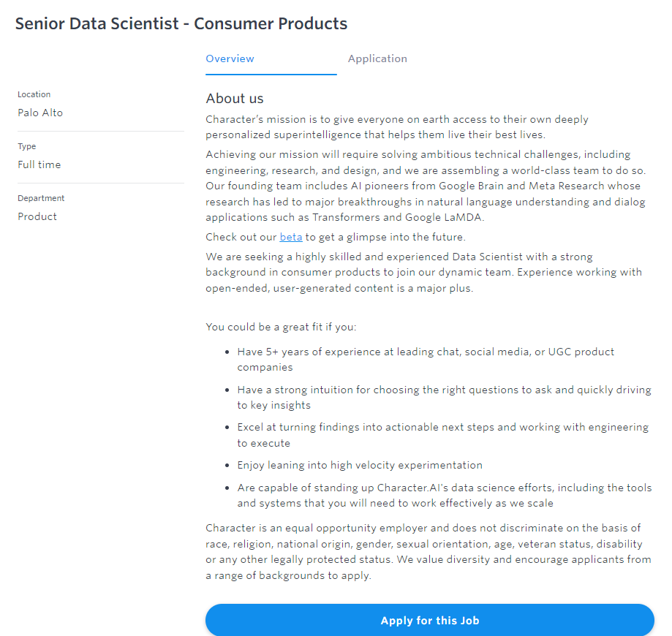Click the Character's mission paragraph
672x636 pixels.
[x=396, y=126]
